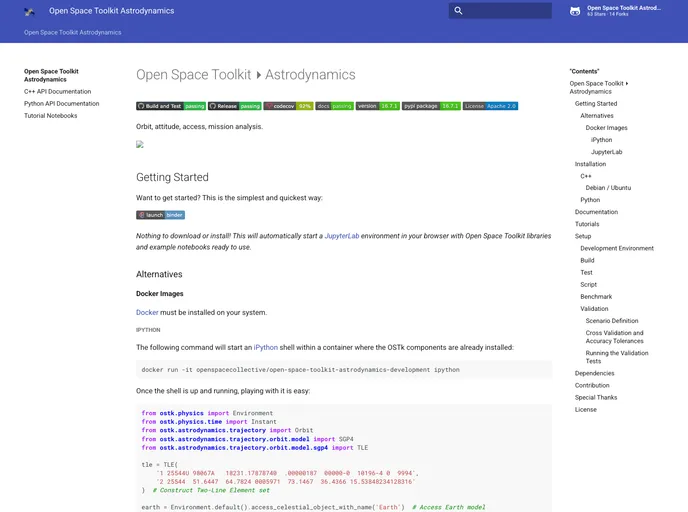This screenshot has height=512, width=688.
Task: Jump to Build in Contents
Action: (587, 260)
